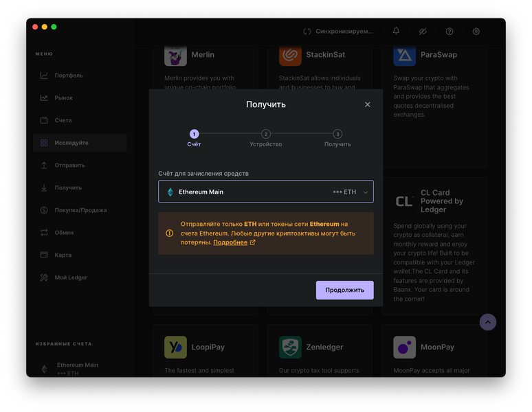Click the scroll-to-top arrow button
532x412 pixels.
[488, 322]
